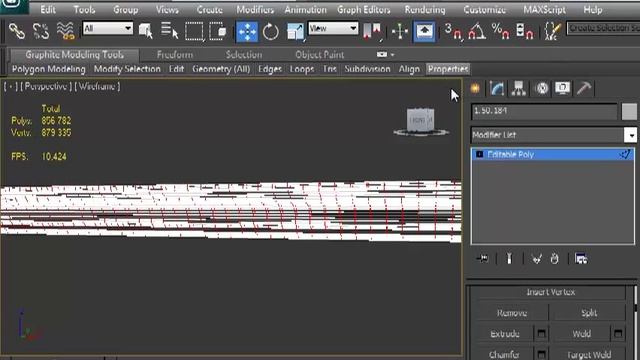This screenshot has width=640, height=360.
Task: Open the Modifier List dropdown
Action: 554,135
